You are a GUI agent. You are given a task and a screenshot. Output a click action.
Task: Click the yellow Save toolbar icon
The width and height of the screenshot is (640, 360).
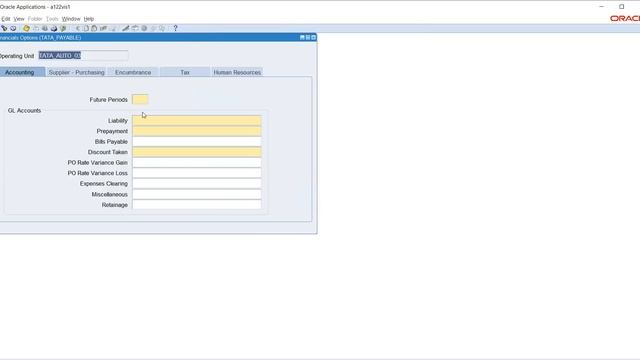[x=26, y=28]
